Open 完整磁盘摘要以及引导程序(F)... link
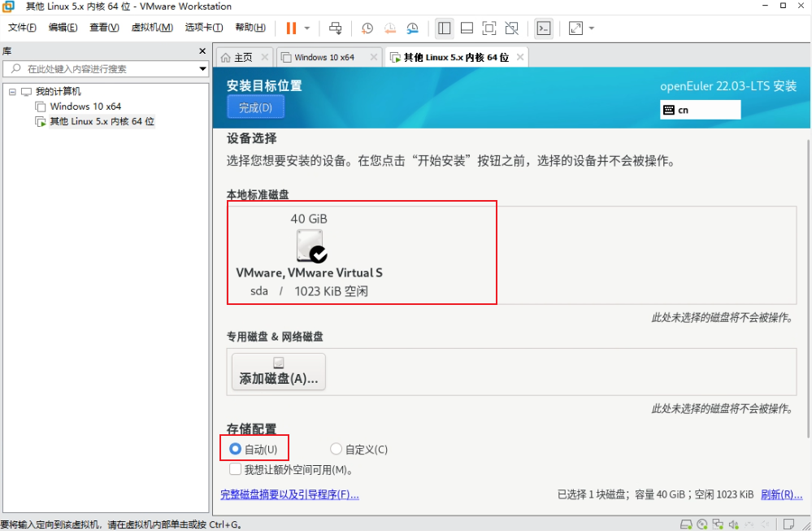Viewport: 812px width, 531px height. click(x=289, y=494)
